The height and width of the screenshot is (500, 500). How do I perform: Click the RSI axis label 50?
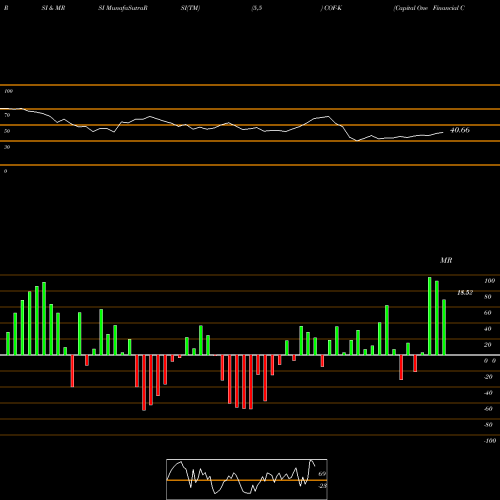(x=7, y=131)
